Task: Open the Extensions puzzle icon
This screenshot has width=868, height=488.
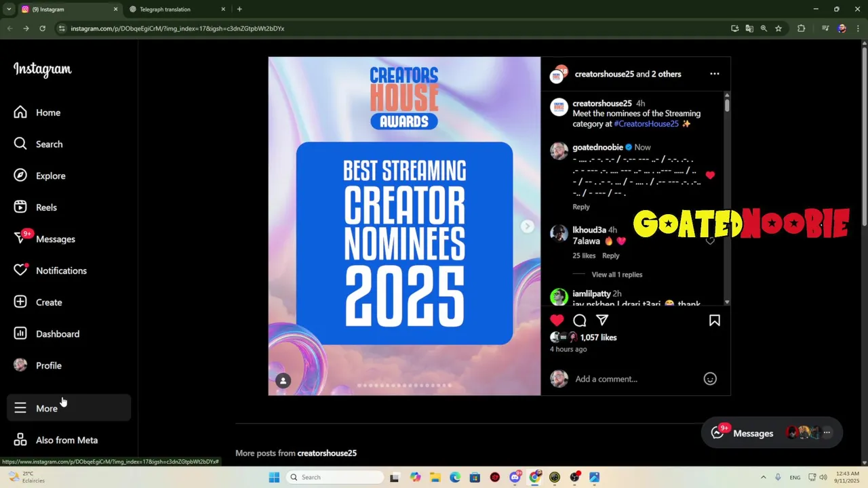Action: pos(802,28)
